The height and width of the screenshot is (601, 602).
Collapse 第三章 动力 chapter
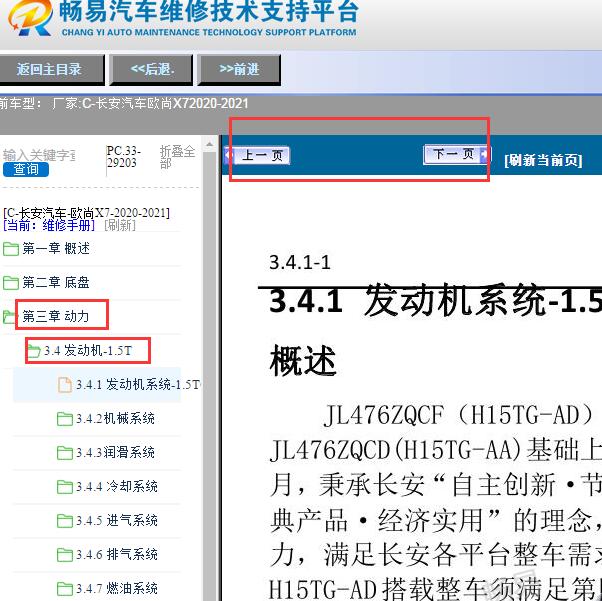[56, 316]
